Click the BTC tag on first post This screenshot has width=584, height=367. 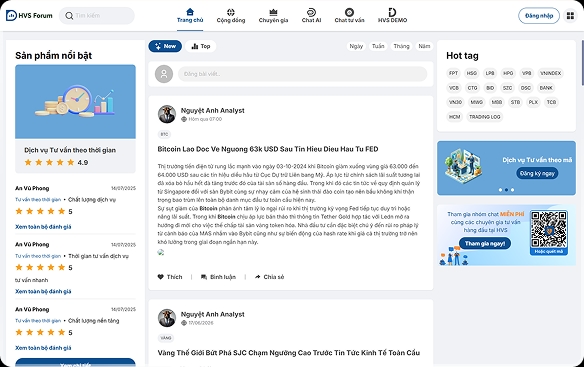164,134
